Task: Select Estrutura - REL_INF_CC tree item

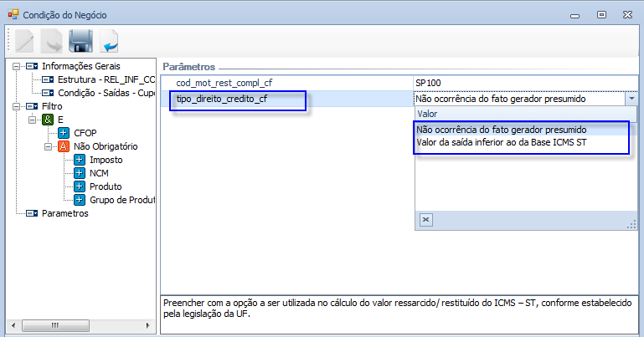Action: click(106, 79)
